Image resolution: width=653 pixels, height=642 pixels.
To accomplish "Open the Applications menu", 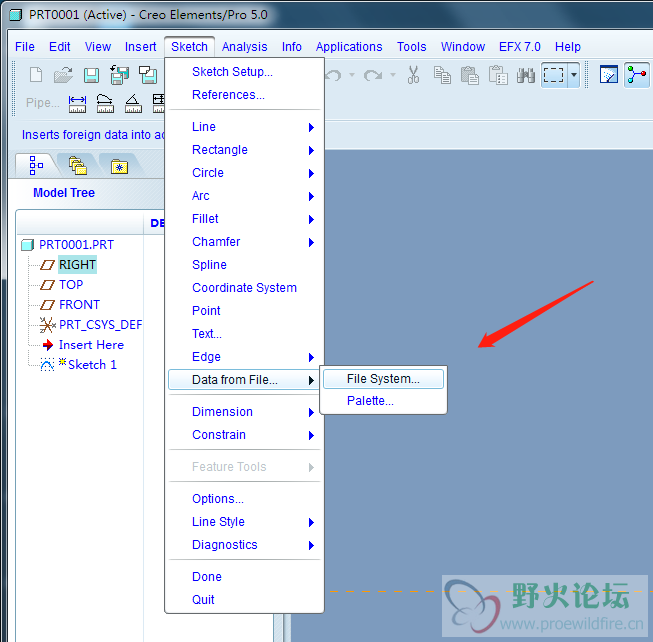I will [x=349, y=47].
